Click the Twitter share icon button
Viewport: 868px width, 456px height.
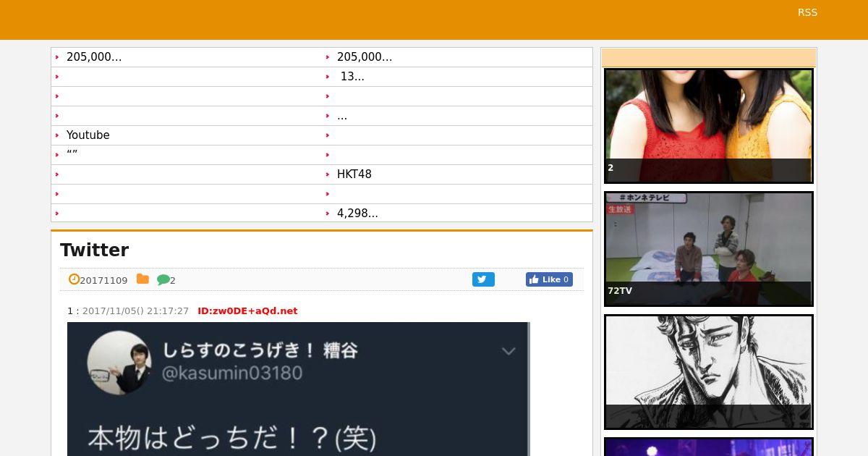(483, 279)
